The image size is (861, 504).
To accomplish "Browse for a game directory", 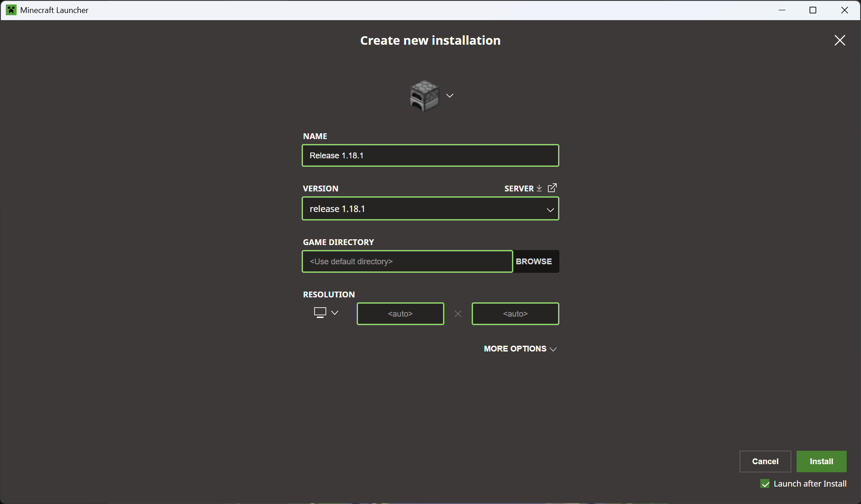I will (534, 262).
